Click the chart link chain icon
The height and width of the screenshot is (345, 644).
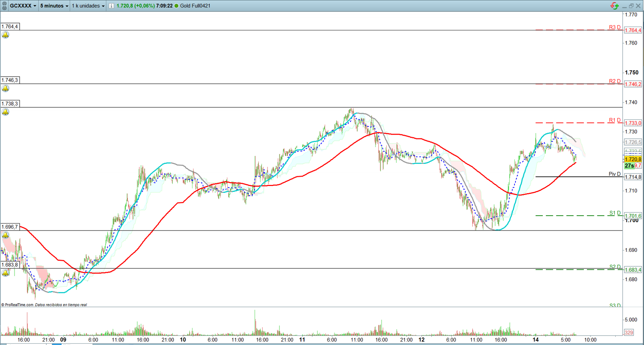4,6
